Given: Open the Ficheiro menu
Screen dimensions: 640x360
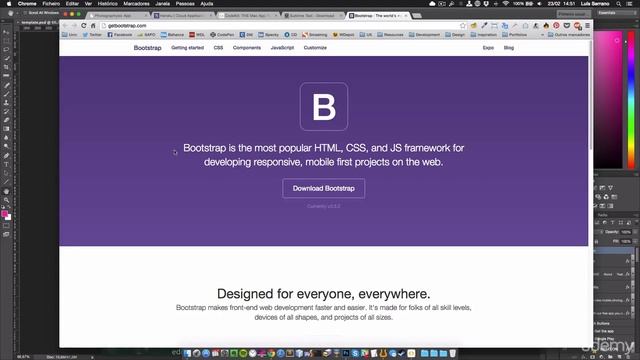Looking at the screenshot, I should coord(51,4).
